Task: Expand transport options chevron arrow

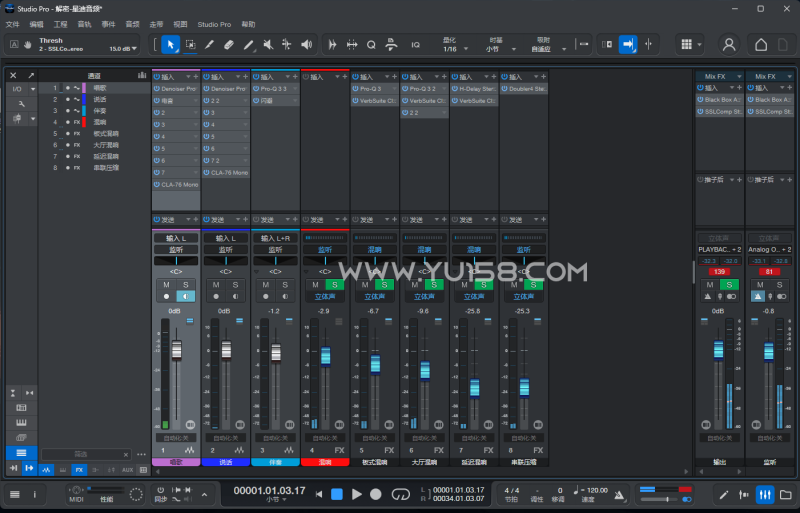Action: click(x=204, y=494)
